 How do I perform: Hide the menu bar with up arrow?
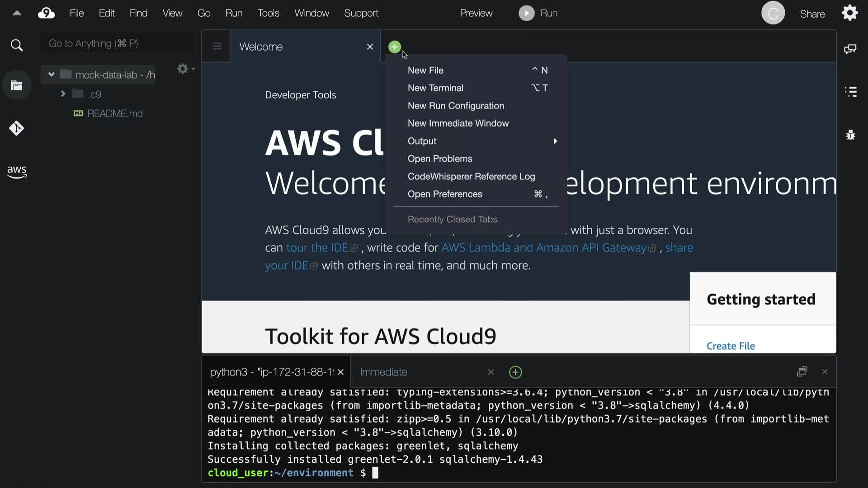pyautogui.click(x=17, y=13)
